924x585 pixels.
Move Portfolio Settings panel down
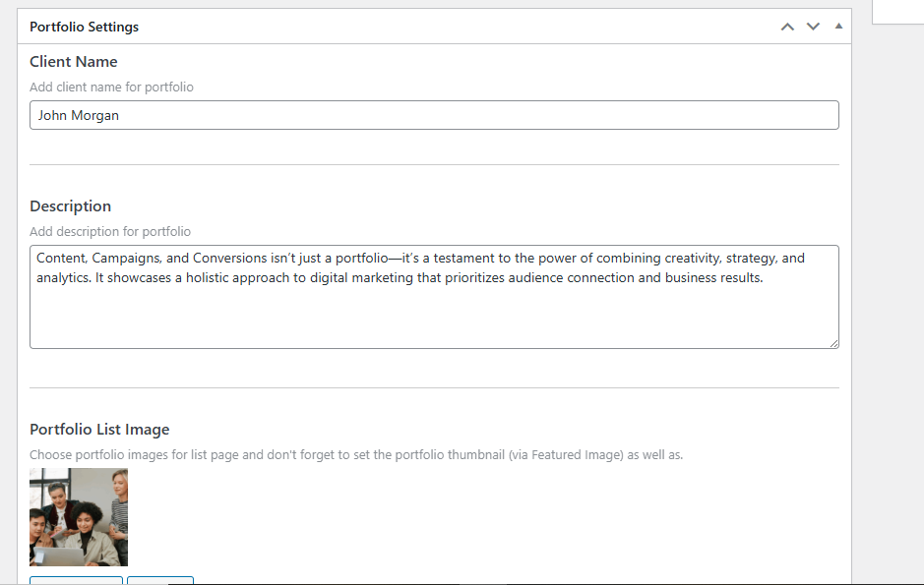pos(813,27)
